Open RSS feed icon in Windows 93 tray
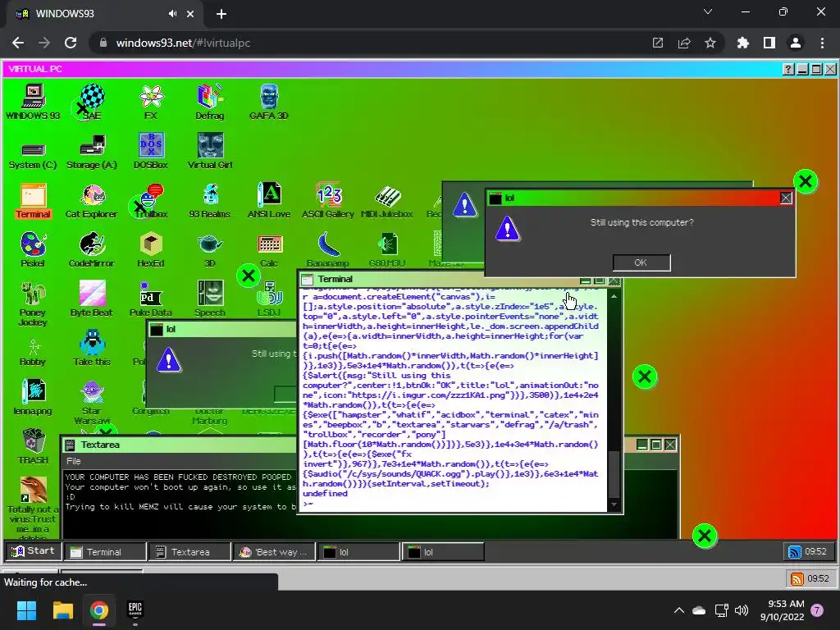This screenshot has height=630, width=840. point(794,552)
